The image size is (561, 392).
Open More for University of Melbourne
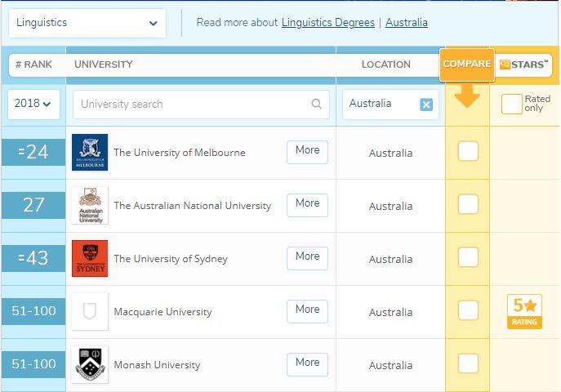[x=307, y=152]
